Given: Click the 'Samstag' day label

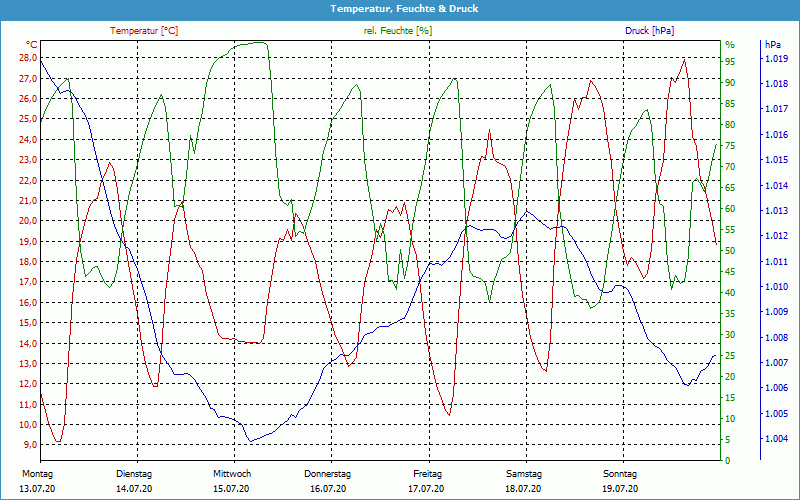Looking at the screenshot, I should [x=524, y=474].
